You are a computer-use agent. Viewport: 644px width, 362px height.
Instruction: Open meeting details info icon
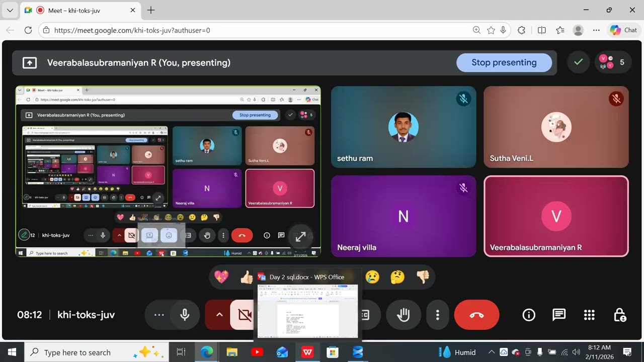pyautogui.click(x=529, y=315)
